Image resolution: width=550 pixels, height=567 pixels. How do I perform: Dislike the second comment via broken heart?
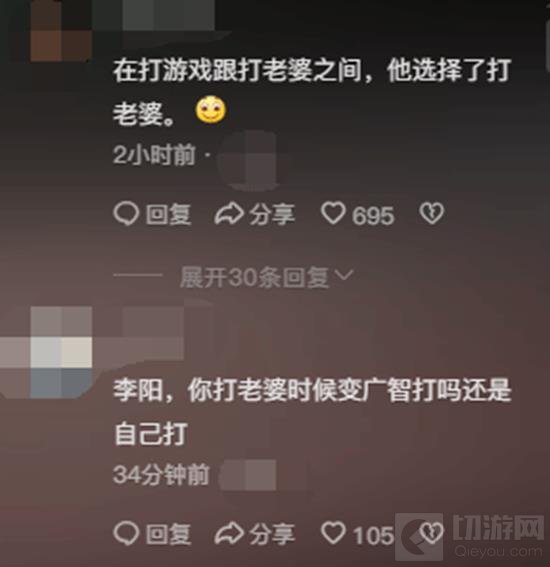click(x=432, y=533)
